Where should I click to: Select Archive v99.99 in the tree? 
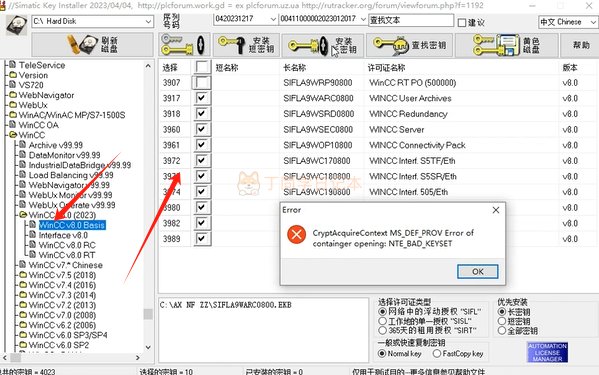[56, 145]
